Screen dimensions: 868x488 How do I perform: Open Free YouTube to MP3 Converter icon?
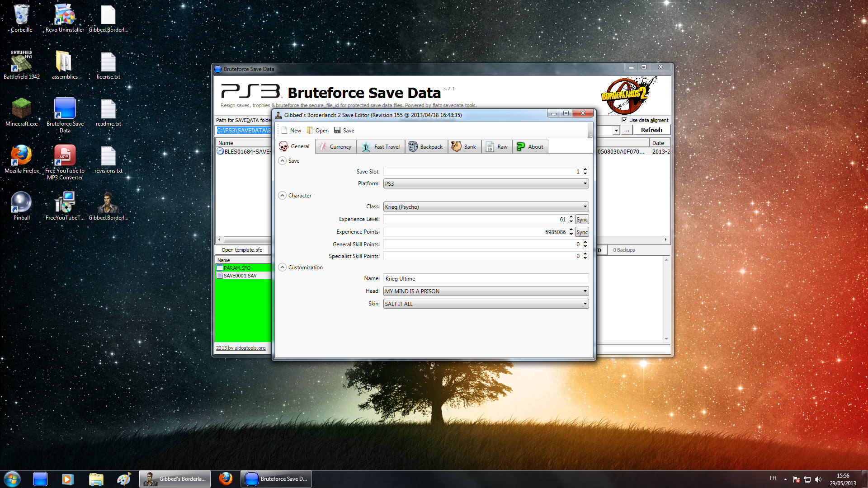65,162
